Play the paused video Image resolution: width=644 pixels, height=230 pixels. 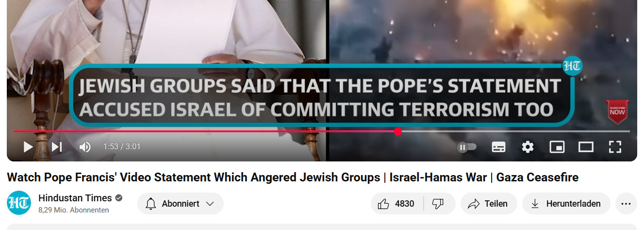28,146
